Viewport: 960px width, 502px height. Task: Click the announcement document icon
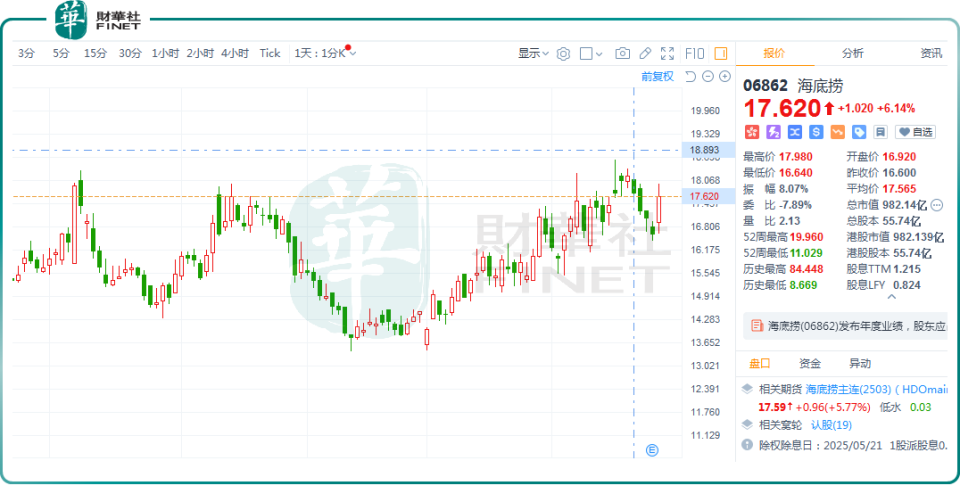[x=757, y=326]
